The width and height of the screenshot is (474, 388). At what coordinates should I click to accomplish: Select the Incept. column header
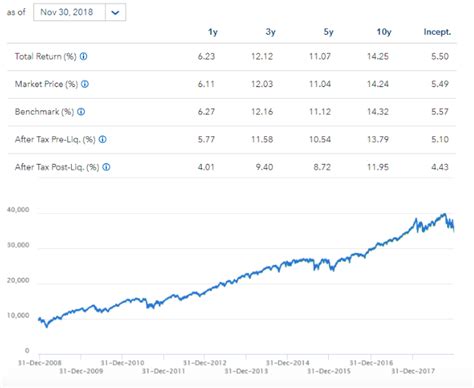pyautogui.click(x=437, y=32)
